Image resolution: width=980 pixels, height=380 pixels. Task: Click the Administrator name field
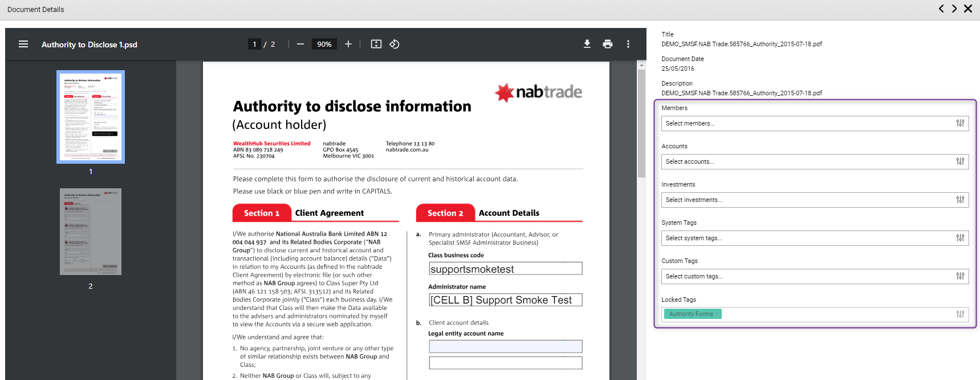(505, 300)
